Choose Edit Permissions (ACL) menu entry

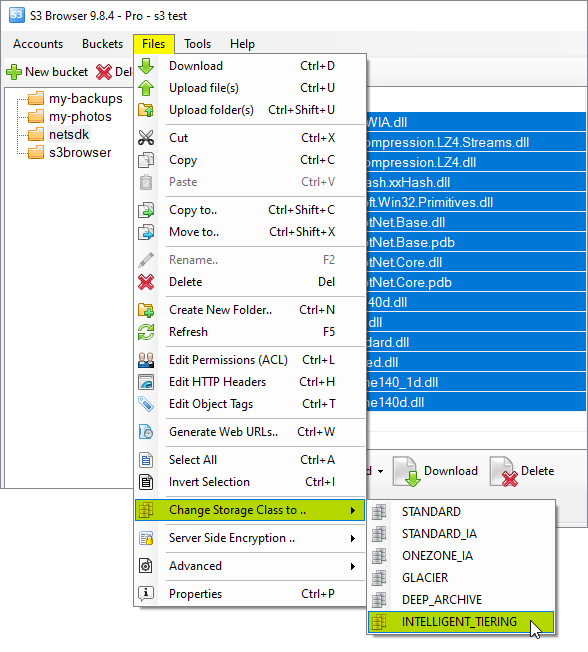click(x=250, y=360)
